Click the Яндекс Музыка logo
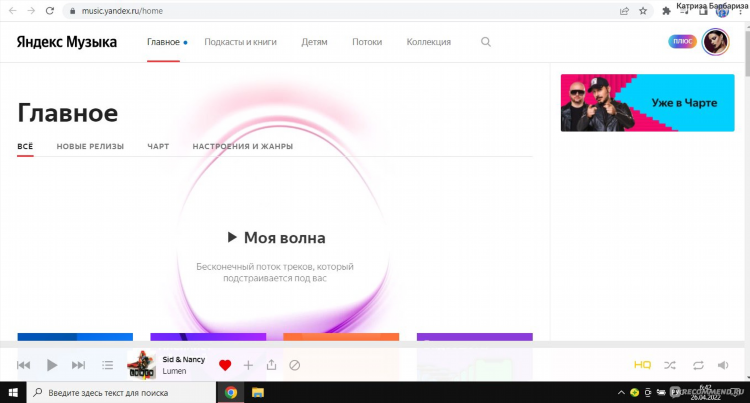The width and height of the screenshot is (750, 403). pos(66,42)
